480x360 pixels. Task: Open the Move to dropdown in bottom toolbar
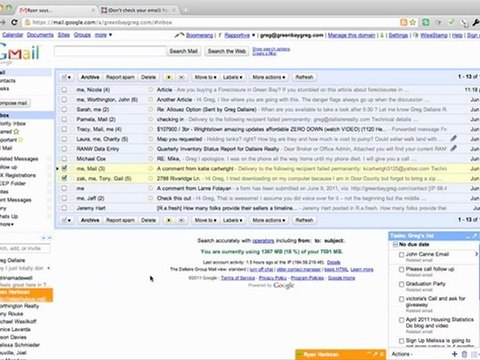205,220
